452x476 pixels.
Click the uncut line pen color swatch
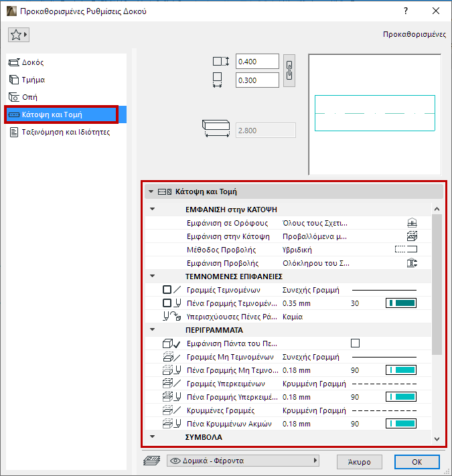401,370
